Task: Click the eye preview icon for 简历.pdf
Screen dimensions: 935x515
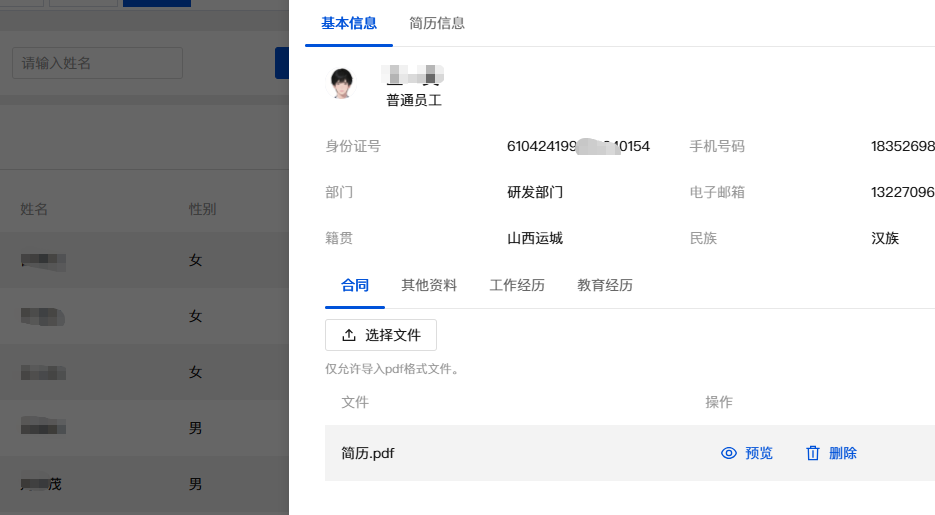Action: tap(729, 453)
